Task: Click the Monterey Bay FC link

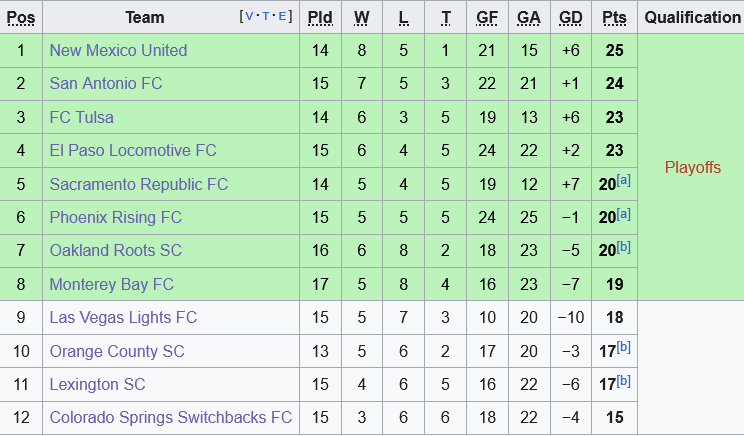Action: tap(111, 284)
